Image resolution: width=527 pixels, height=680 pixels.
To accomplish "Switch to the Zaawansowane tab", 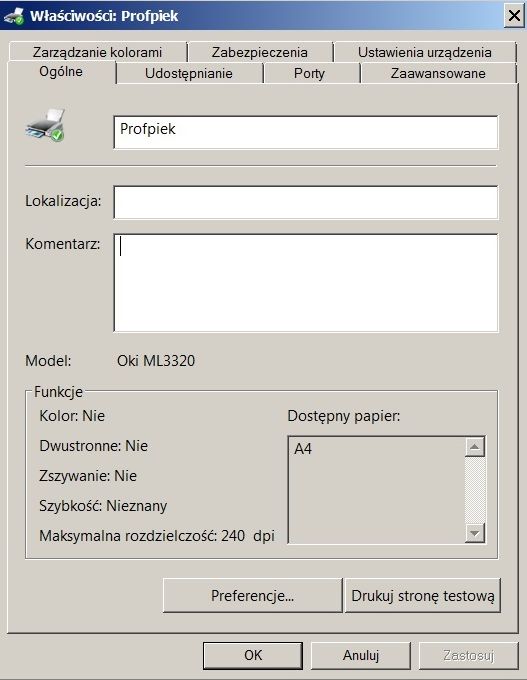I will point(438,73).
